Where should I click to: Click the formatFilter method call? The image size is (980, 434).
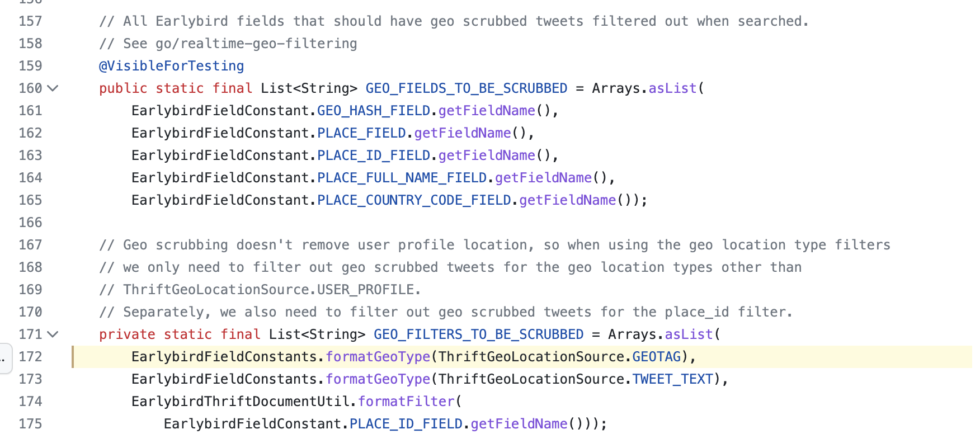coord(406,402)
